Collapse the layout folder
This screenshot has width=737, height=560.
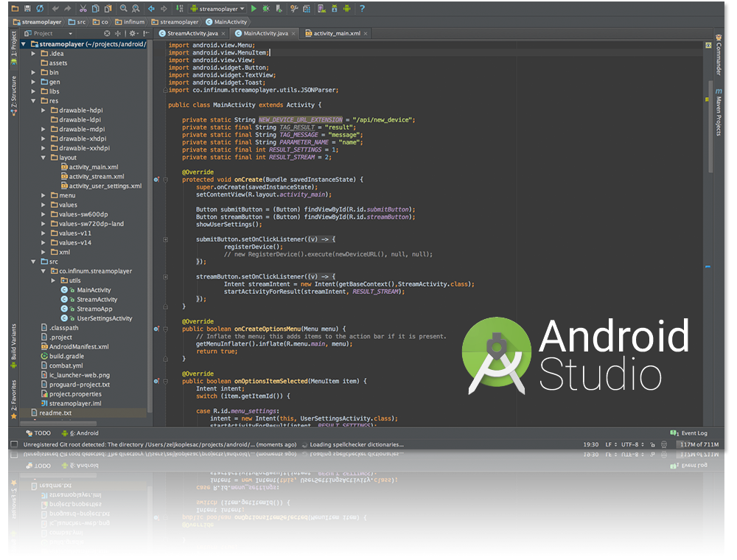[x=43, y=158]
